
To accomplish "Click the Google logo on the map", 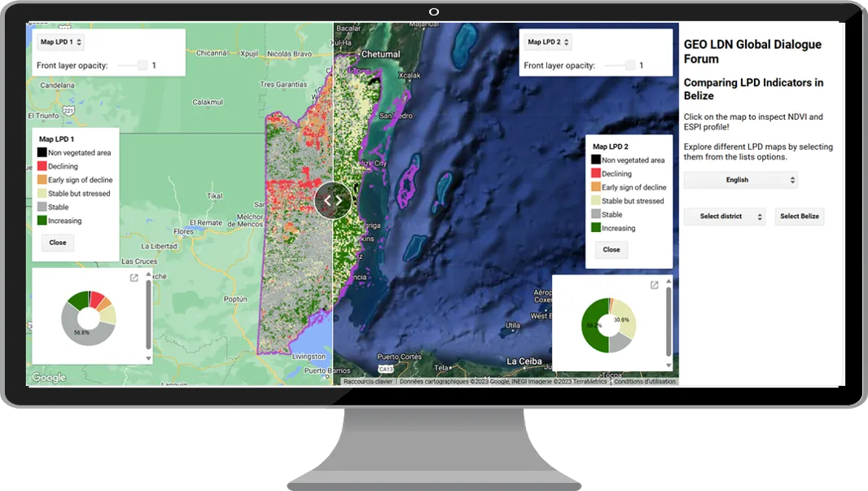I will (49, 378).
